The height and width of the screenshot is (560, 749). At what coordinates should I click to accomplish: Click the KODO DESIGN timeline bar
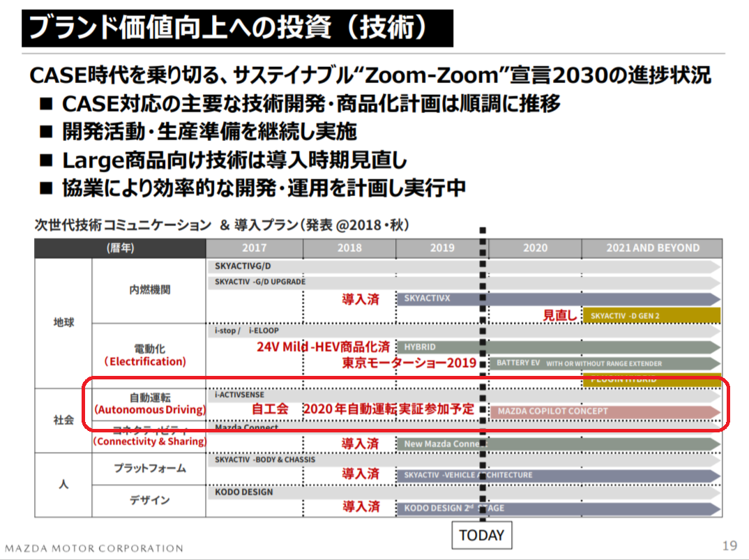[x=464, y=492]
